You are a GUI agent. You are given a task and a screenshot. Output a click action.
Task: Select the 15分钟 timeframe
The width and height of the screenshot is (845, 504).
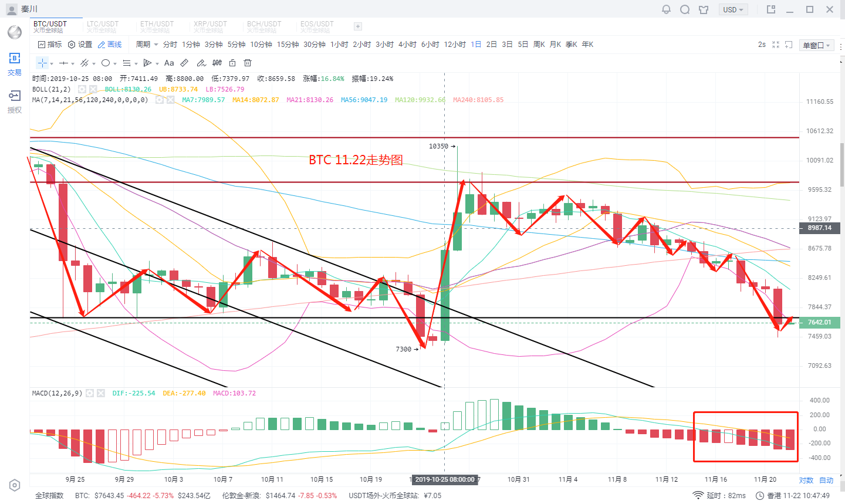click(288, 45)
